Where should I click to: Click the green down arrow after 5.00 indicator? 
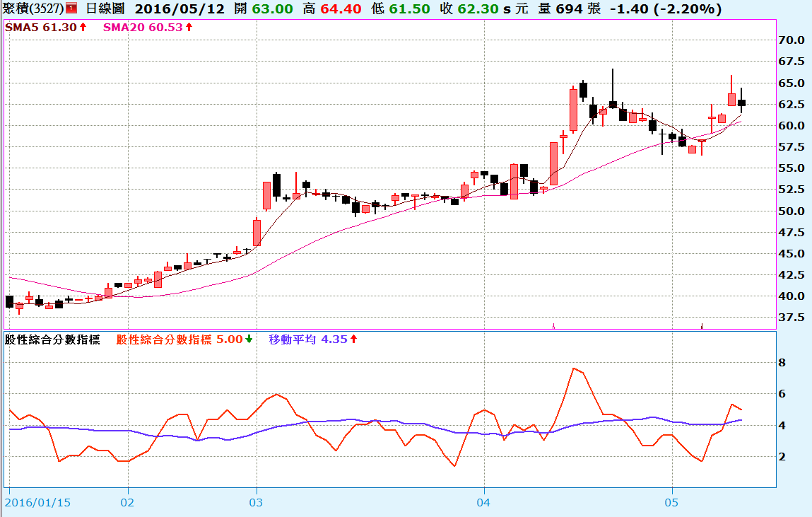(x=249, y=339)
